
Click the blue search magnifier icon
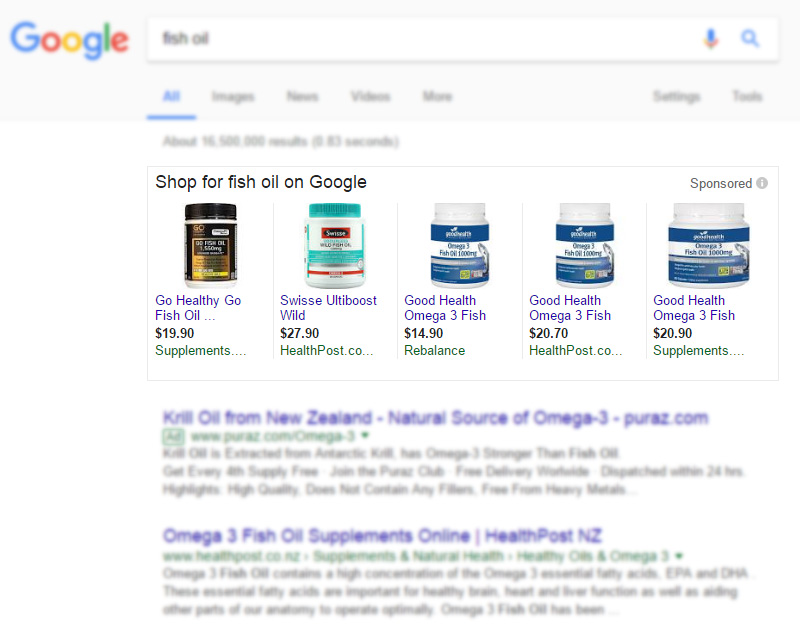[750, 39]
